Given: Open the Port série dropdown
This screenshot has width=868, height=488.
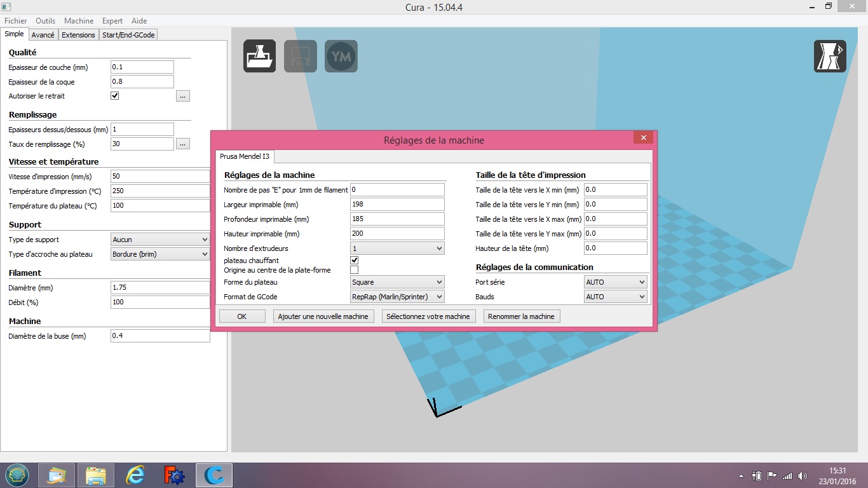Looking at the screenshot, I should [615, 282].
